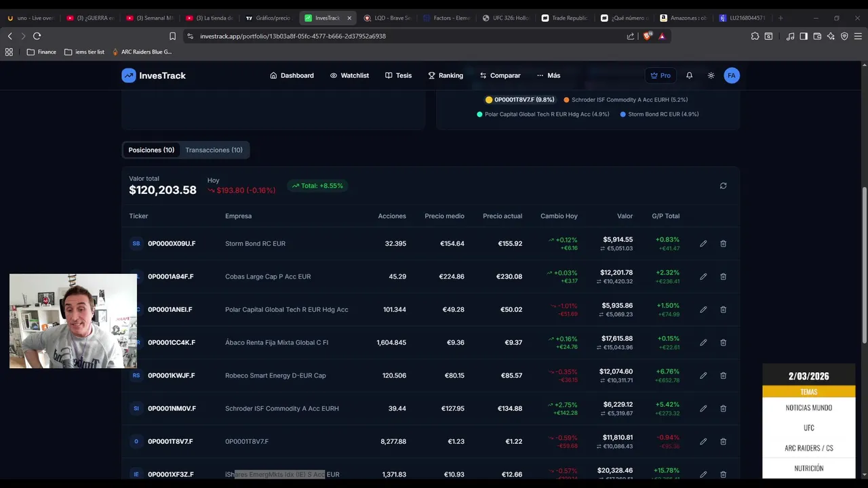Open FA user avatar menu
Viewport: 868px width, 488px height.
tap(731, 75)
